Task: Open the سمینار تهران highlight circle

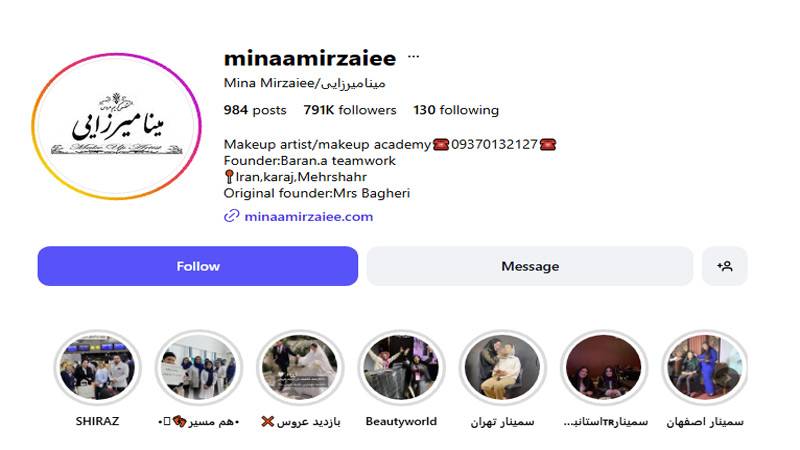Action: 502,367
